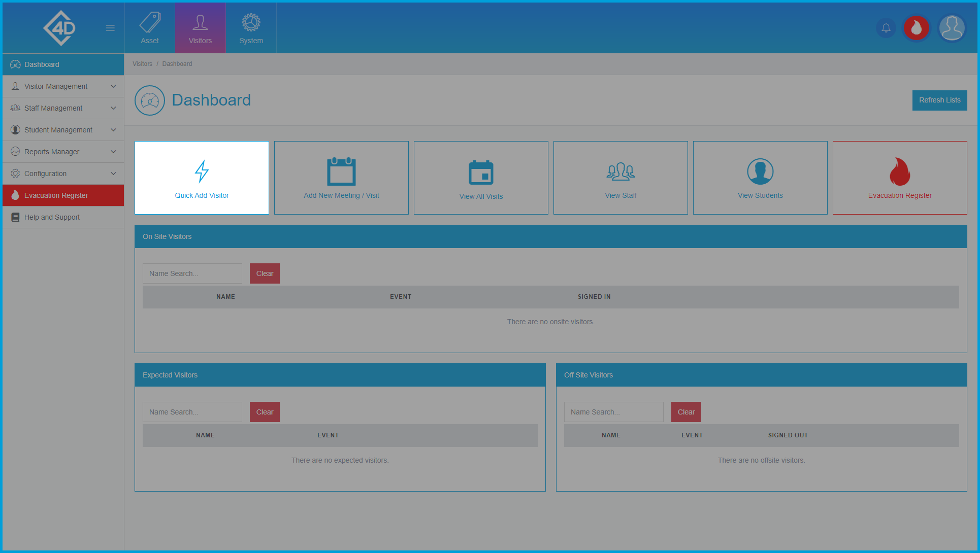980x553 pixels.
Task: Clear the Expected Visitors search
Action: click(265, 412)
